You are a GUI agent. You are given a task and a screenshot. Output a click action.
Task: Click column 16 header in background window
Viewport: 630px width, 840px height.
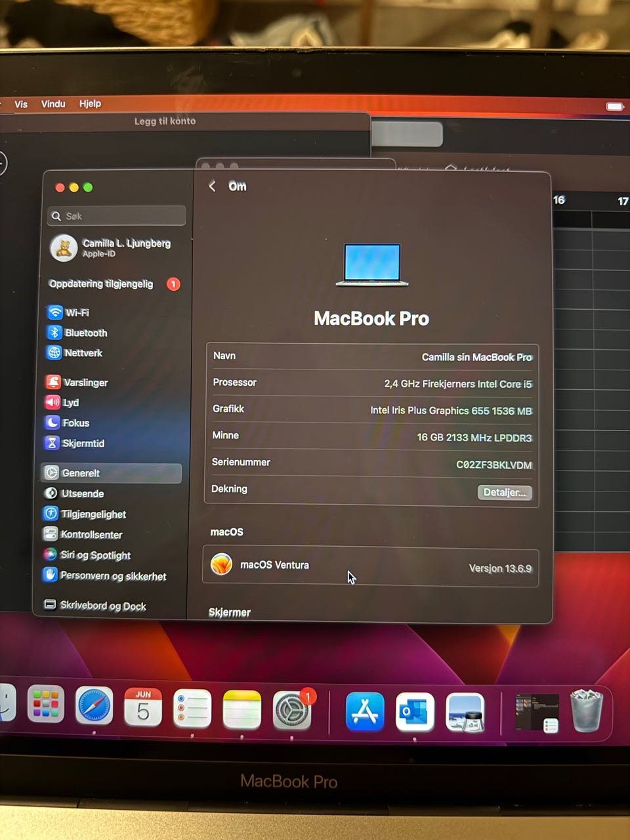tap(558, 200)
